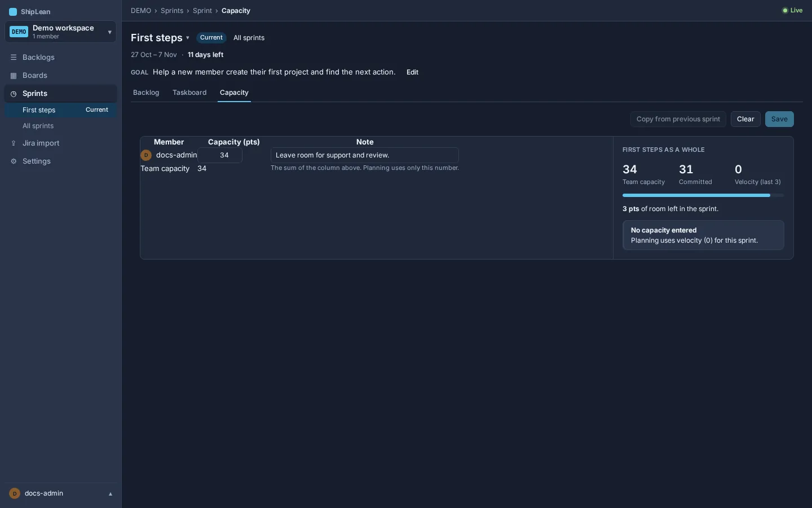Focus the docs-admin capacity points field
This screenshot has height=508, width=812.
(x=220, y=155)
